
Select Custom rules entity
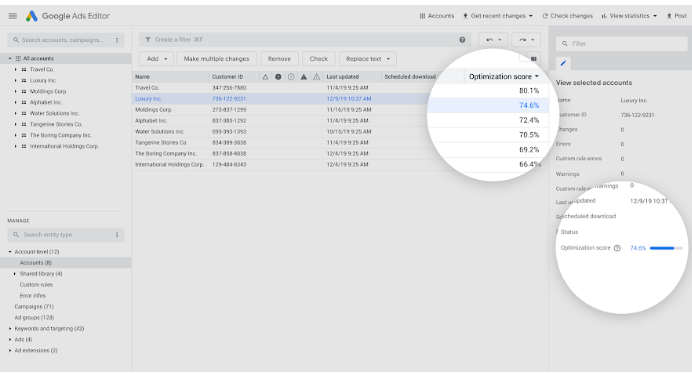36,285
